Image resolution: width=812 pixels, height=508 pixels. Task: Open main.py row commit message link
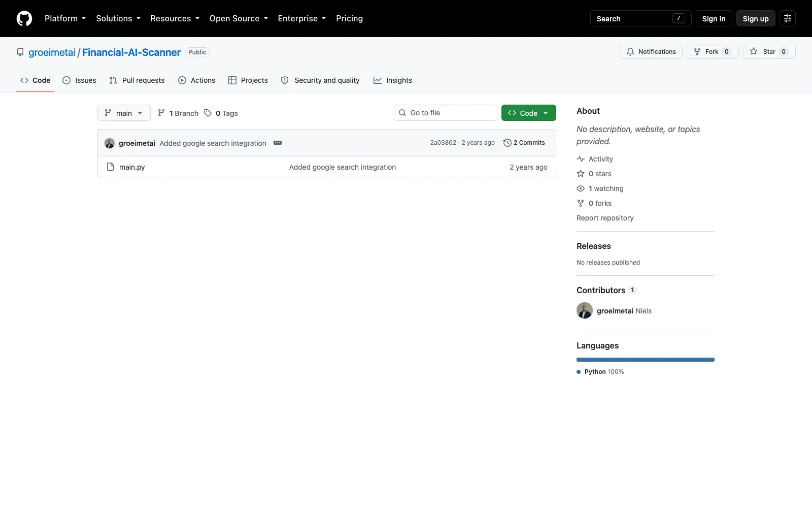[343, 167]
